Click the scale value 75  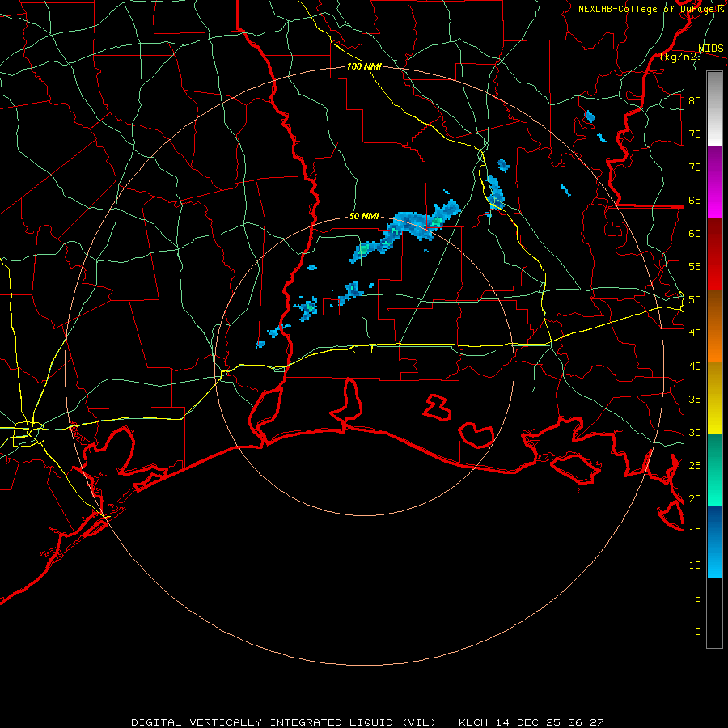(695, 134)
